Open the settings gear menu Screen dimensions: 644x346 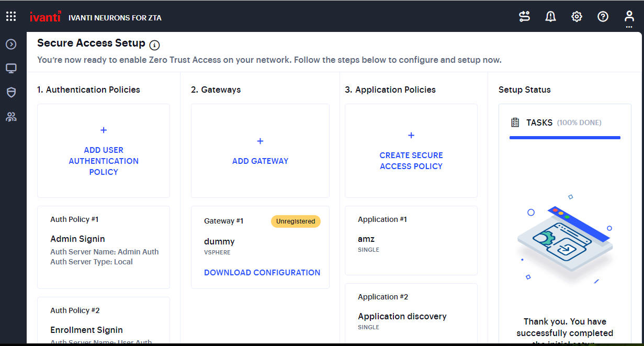tap(577, 16)
